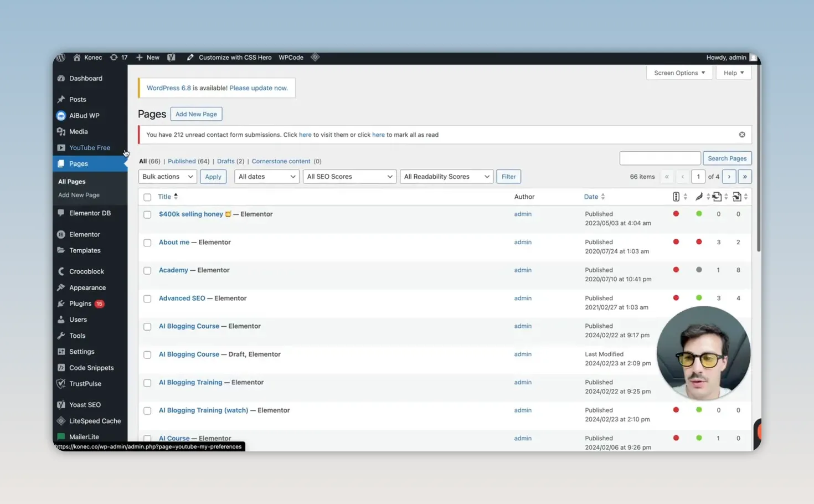Image resolution: width=814 pixels, height=504 pixels.
Task: Expand the Help tab
Action: click(734, 73)
